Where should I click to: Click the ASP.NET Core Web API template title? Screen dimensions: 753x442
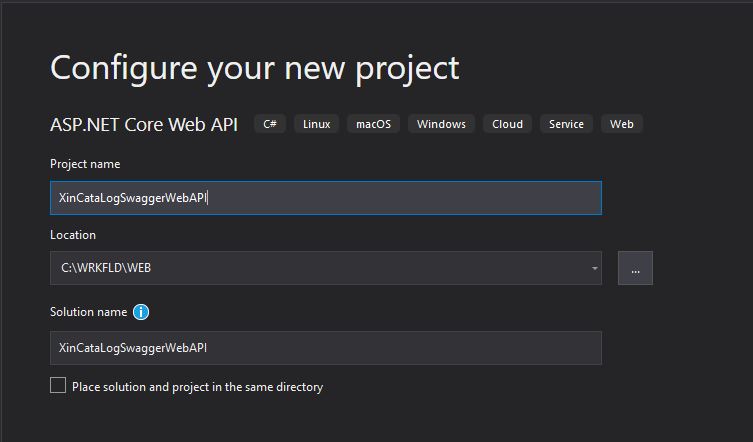pyautogui.click(x=144, y=124)
